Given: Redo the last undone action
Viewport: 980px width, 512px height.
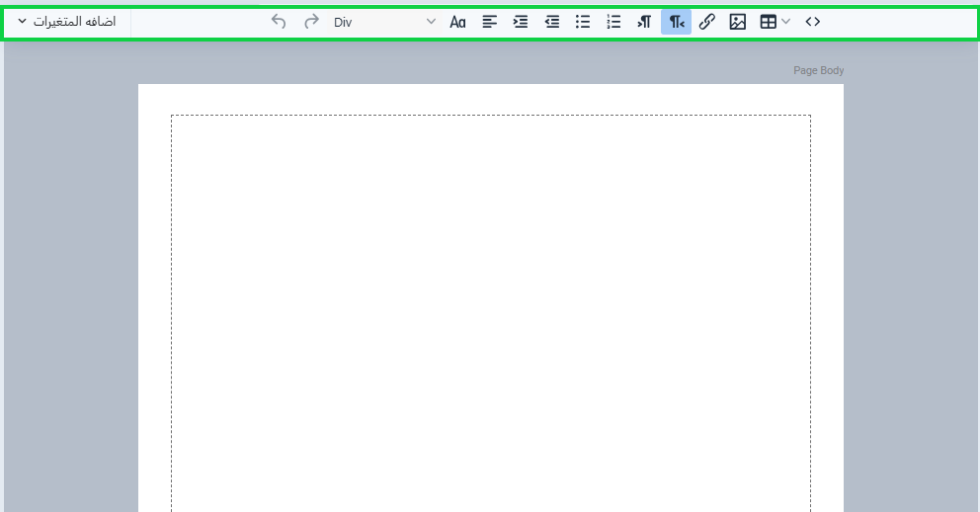Looking at the screenshot, I should coord(311,22).
